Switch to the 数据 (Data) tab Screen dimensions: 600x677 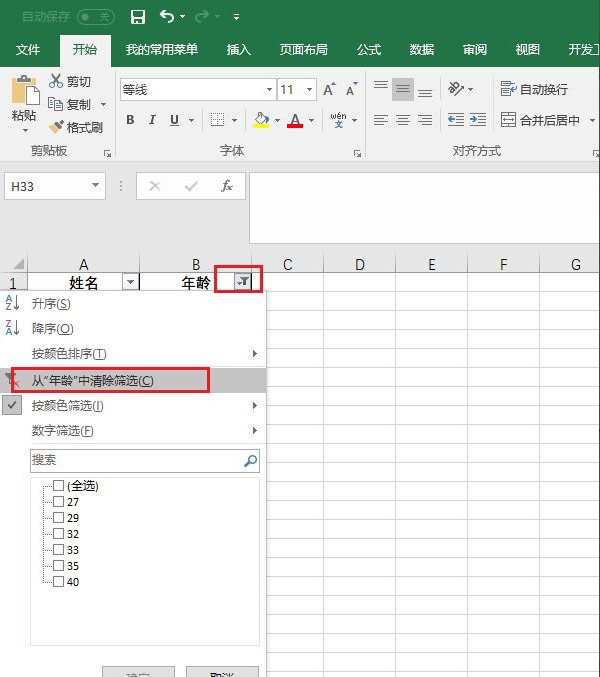point(422,50)
